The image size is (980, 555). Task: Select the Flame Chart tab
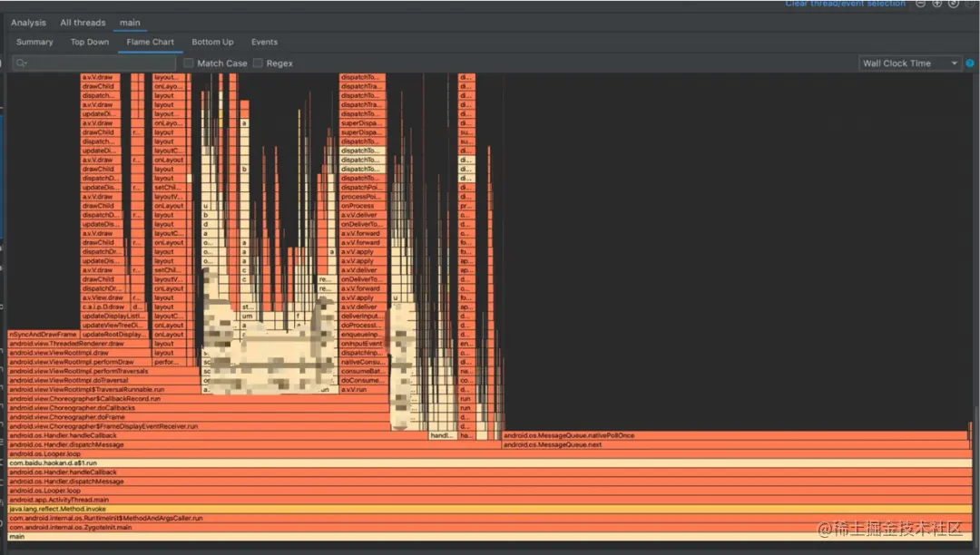click(150, 42)
